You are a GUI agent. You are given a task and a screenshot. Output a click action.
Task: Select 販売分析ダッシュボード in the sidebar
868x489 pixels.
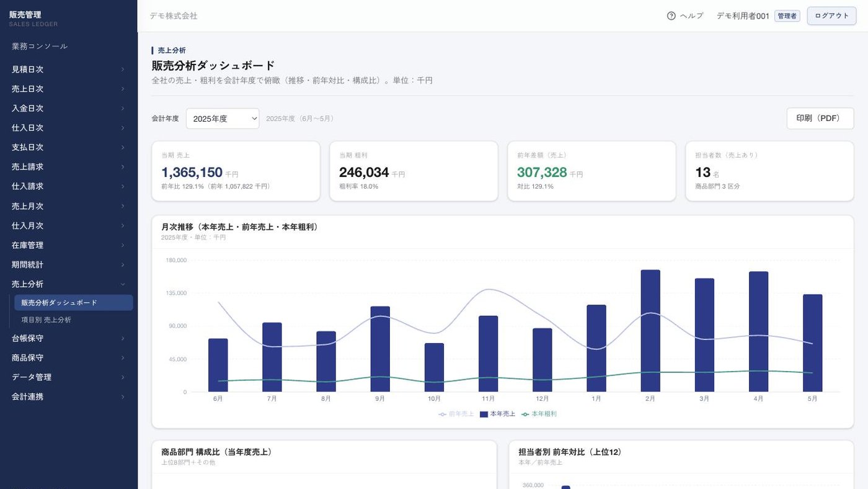coord(74,303)
